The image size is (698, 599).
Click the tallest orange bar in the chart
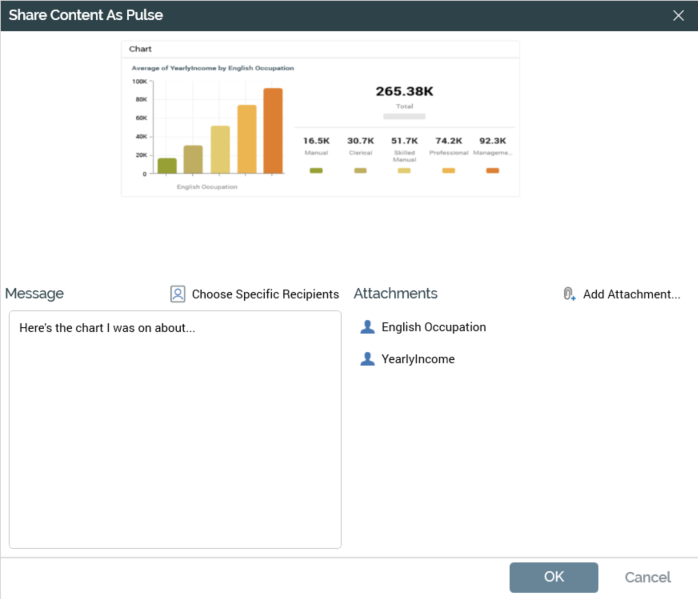[273, 131]
